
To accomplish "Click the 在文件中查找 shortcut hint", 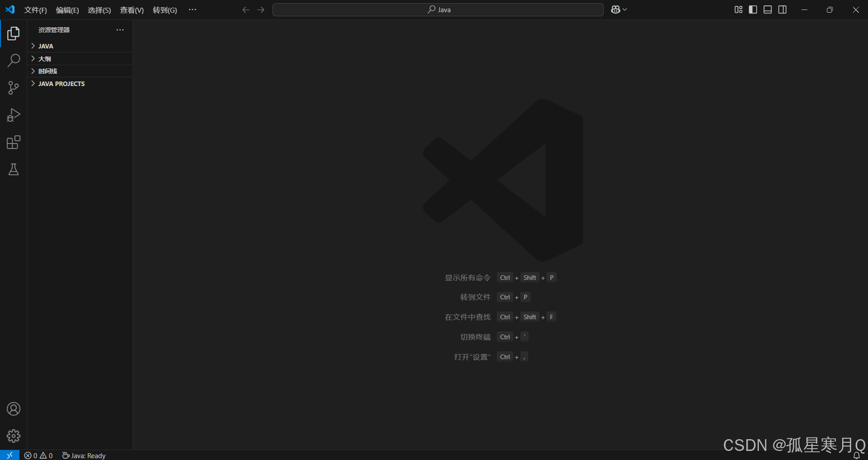I will coord(467,317).
